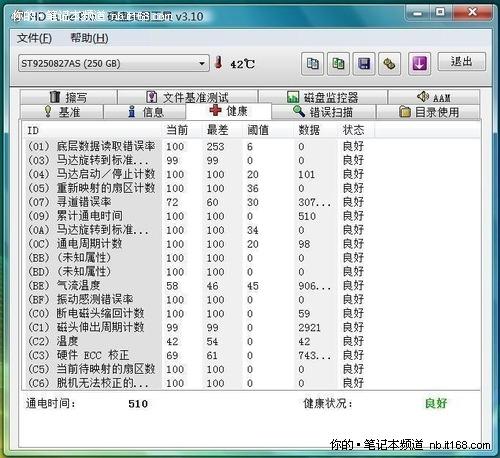The width and height of the screenshot is (500, 458).
Task: Open the 帮助(H) menu
Action: click(x=89, y=38)
